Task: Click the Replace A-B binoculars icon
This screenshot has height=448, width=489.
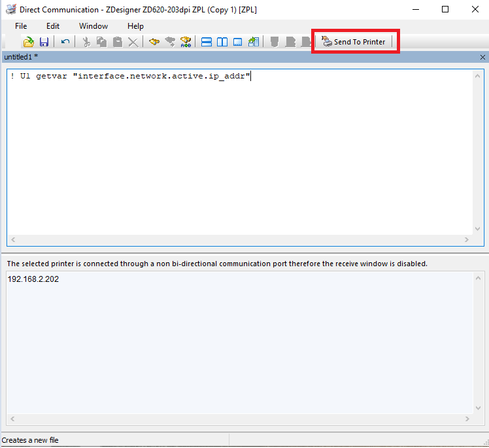Action: [x=186, y=42]
